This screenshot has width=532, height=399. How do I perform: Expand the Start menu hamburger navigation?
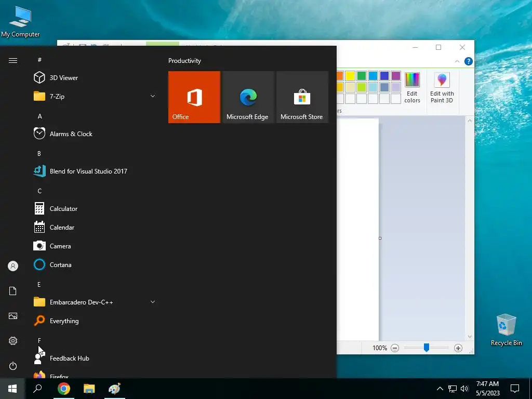point(13,60)
